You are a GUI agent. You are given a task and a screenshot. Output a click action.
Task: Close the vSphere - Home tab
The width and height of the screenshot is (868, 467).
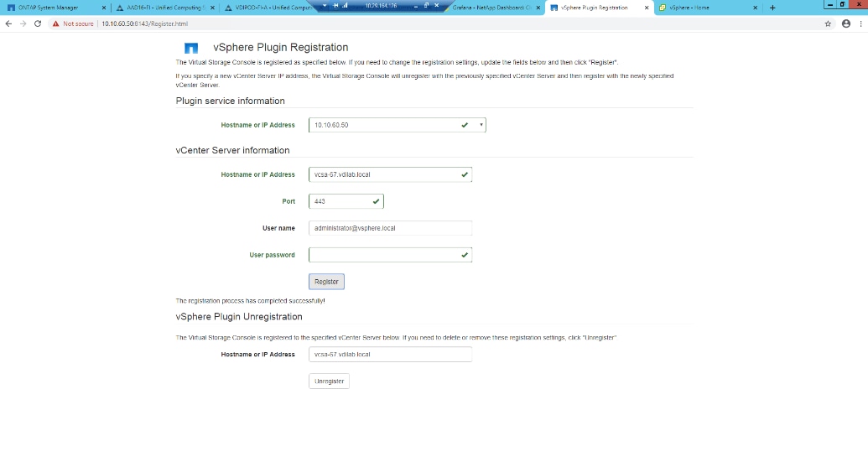tap(755, 8)
